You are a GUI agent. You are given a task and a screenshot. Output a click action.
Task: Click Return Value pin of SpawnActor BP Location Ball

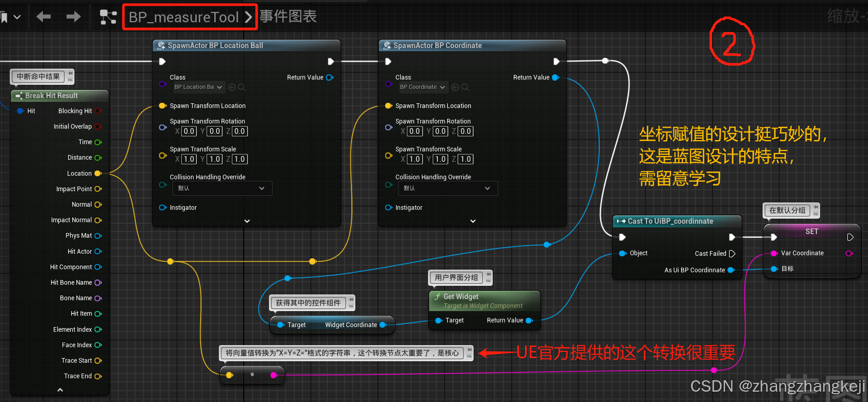point(329,78)
